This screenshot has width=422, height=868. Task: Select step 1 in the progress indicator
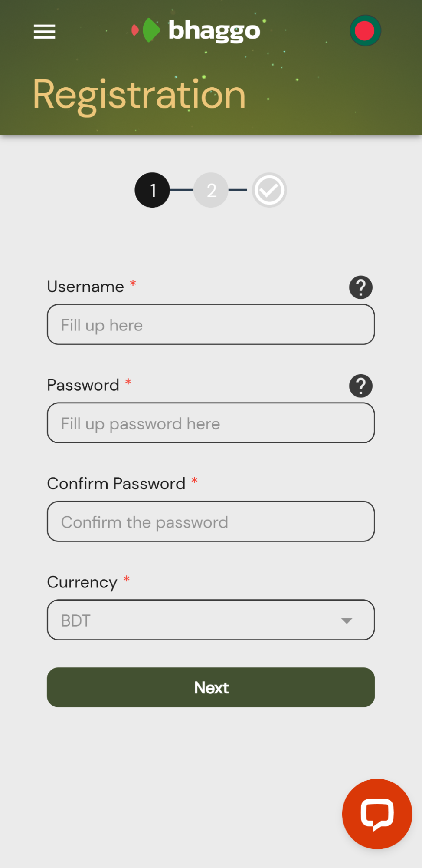coord(152,190)
